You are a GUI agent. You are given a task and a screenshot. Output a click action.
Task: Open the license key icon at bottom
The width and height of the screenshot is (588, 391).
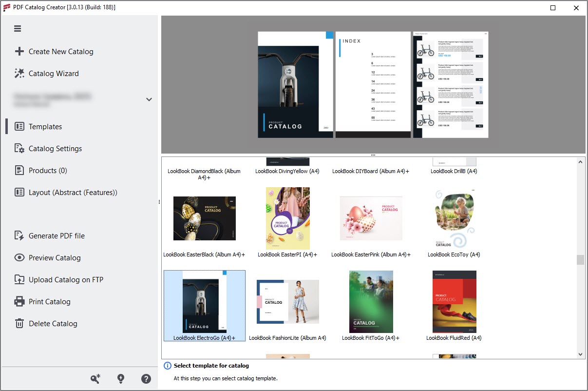(95, 378)
